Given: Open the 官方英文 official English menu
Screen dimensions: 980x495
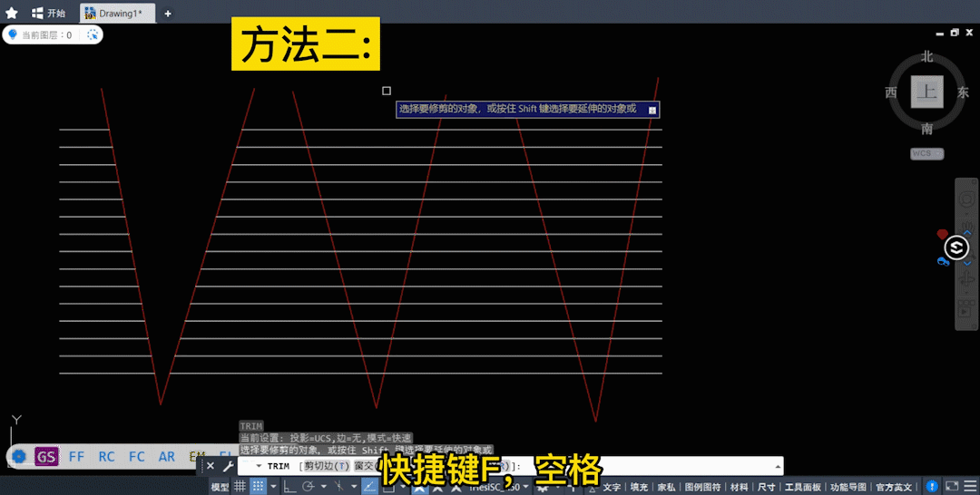Looking at the screenshot, I should pyautogui.click(x=894, y=487).
